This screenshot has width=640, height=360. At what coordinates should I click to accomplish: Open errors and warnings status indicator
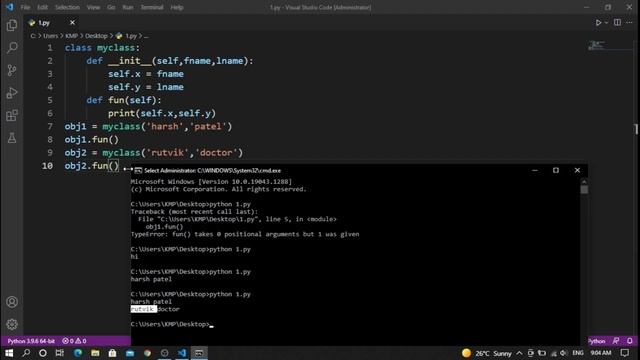(74, 341)
